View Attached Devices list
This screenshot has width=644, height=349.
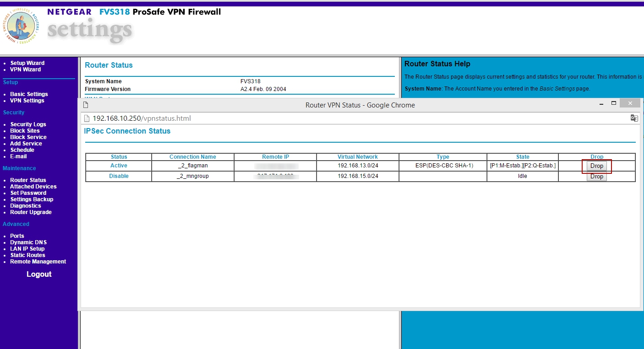[33, 187]
